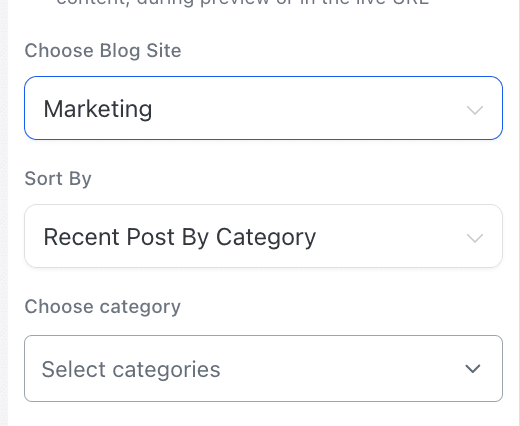
Task: Click the Recent Post By Category text
Action: click(x=180, y=237)
